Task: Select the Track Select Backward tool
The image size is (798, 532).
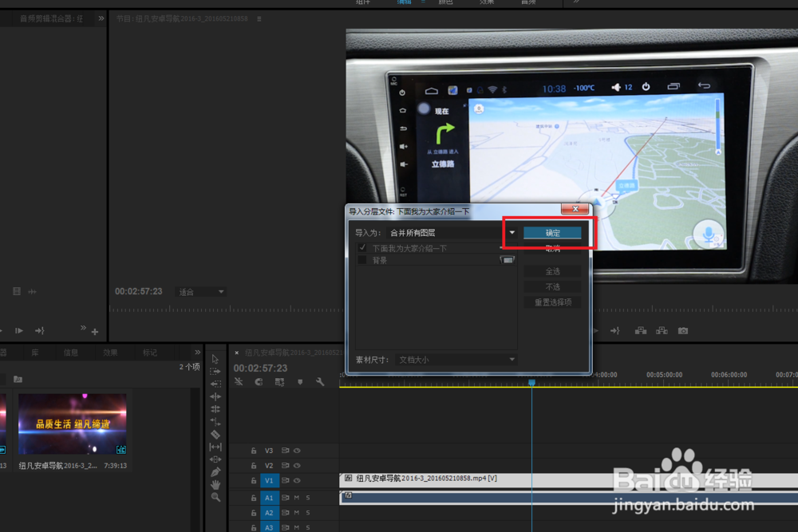Action: coord(215,384)
